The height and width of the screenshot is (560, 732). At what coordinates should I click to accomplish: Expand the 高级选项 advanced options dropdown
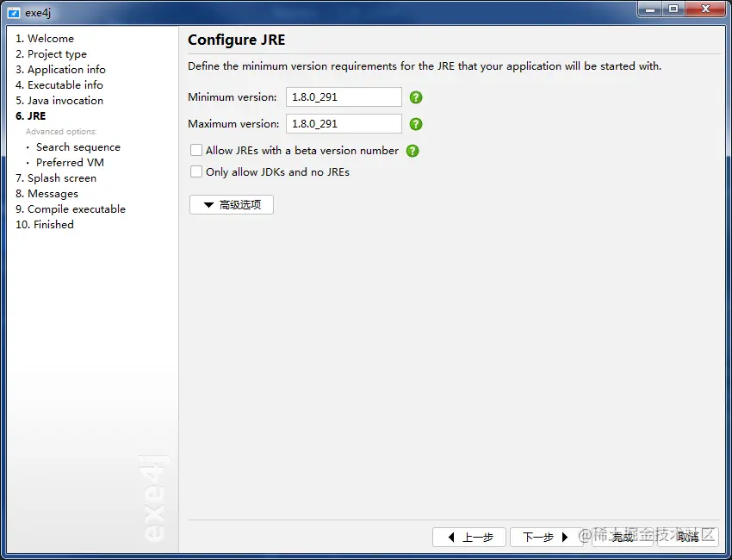pos(232,204)
